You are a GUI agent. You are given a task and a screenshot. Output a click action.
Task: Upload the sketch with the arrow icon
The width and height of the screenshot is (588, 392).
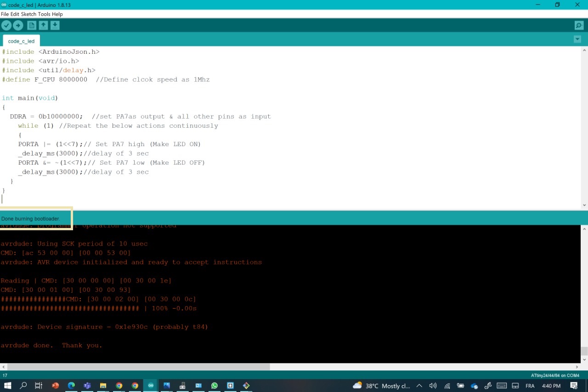tap(18, 26)
